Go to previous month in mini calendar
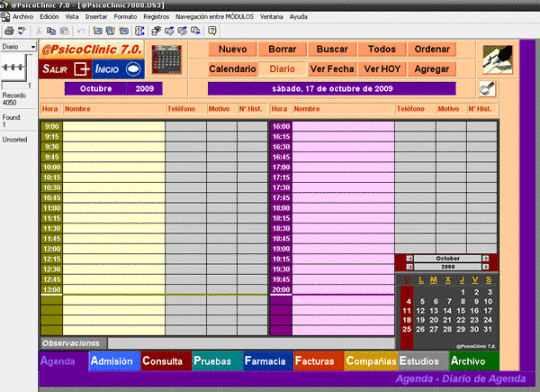The image size is (540, 392). click(409, 258)
